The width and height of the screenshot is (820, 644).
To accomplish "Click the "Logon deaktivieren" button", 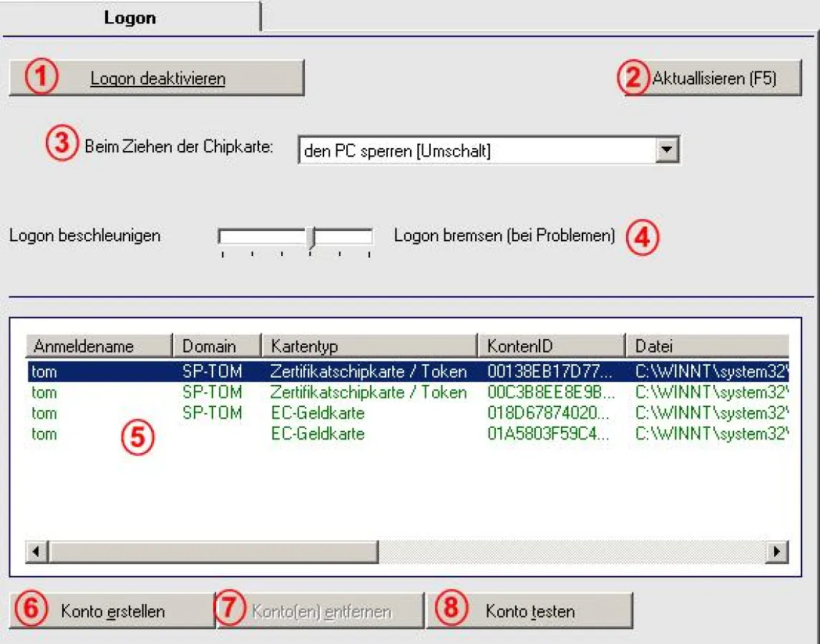I will point(156,79).
